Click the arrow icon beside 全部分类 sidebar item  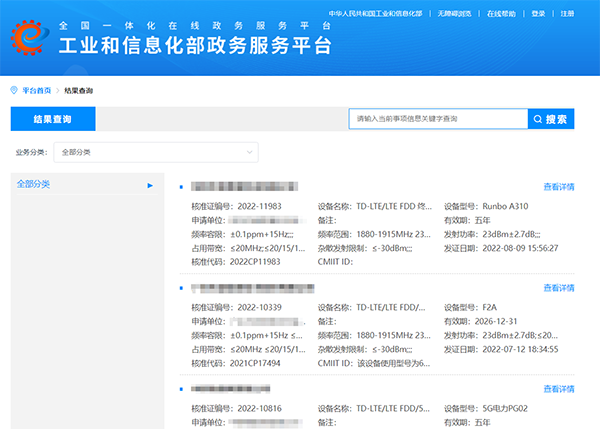150,185
